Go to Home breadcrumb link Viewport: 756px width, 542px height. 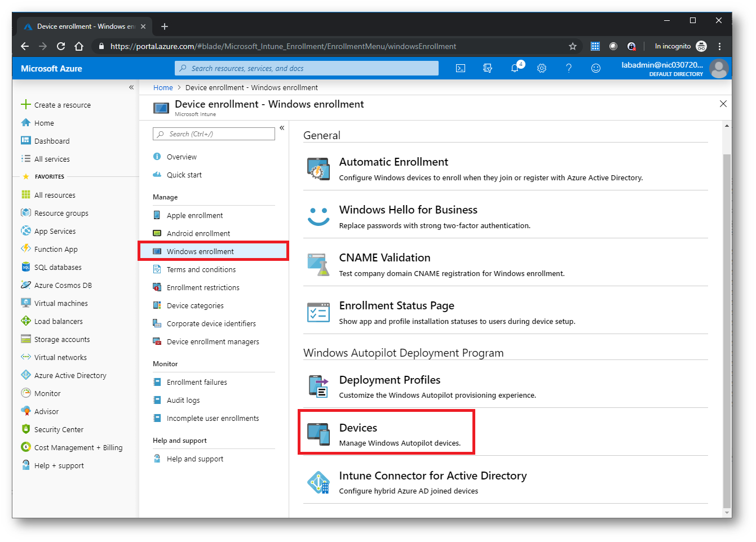pos(163,87)
